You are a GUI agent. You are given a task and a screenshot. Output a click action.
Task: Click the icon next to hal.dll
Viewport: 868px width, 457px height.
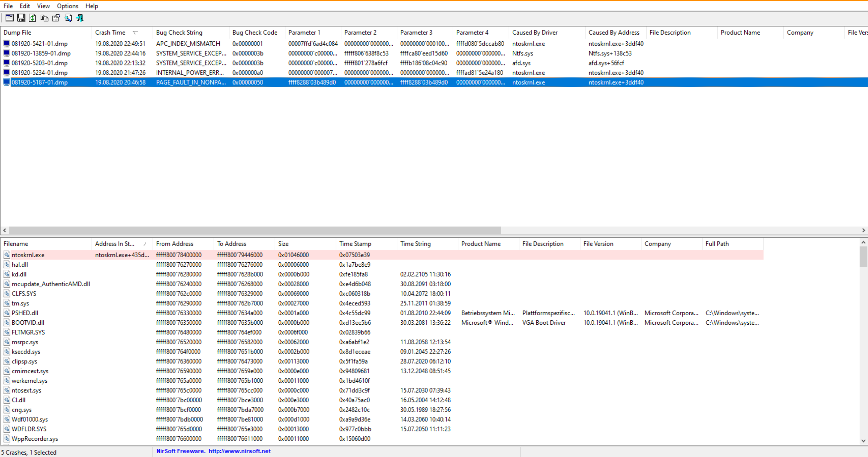7,265
